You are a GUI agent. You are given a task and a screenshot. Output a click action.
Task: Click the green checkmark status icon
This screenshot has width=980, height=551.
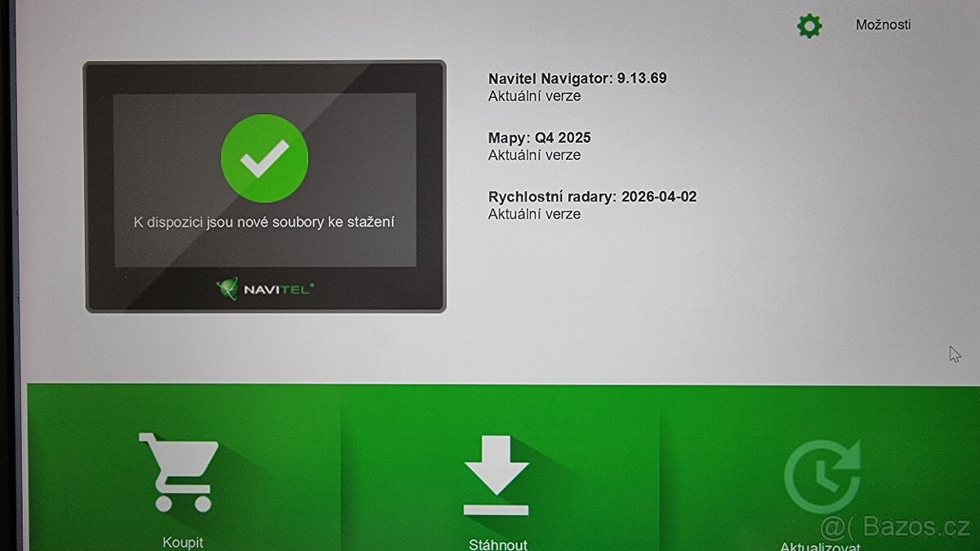point(265,158)
